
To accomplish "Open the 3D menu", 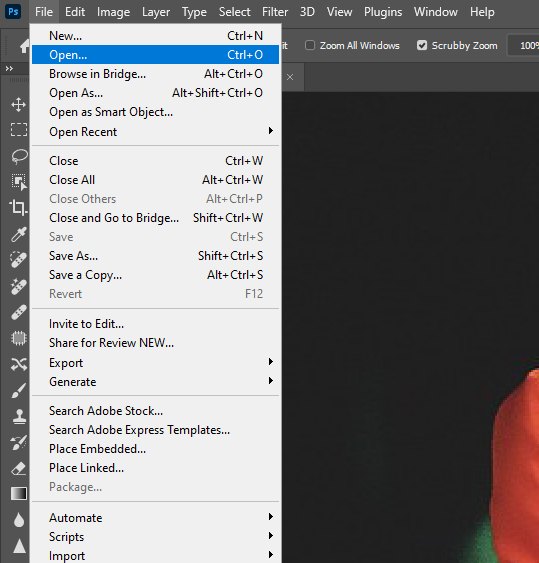I will tap(307, 12).
